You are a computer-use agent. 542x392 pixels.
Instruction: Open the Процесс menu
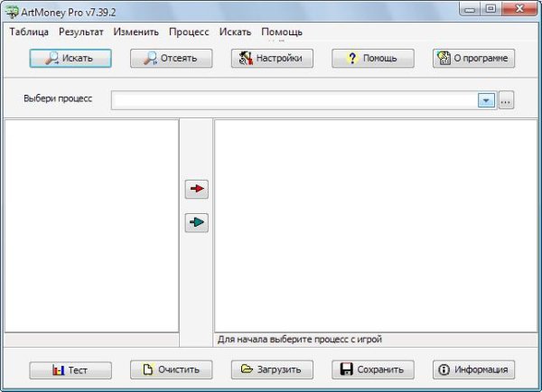[189, 32]
